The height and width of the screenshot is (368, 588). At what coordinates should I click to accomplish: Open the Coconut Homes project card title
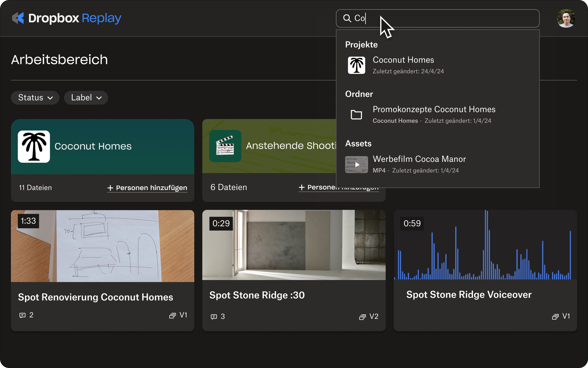[93, 146]
